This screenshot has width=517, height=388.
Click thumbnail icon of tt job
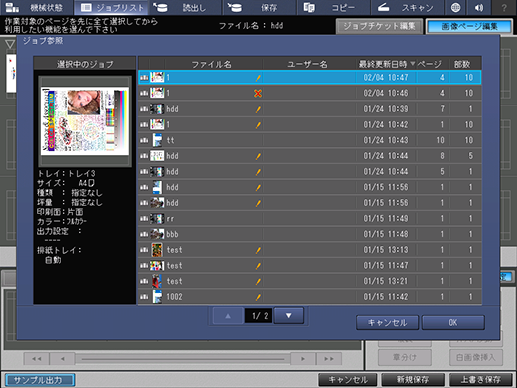click(x=157, y=140)
